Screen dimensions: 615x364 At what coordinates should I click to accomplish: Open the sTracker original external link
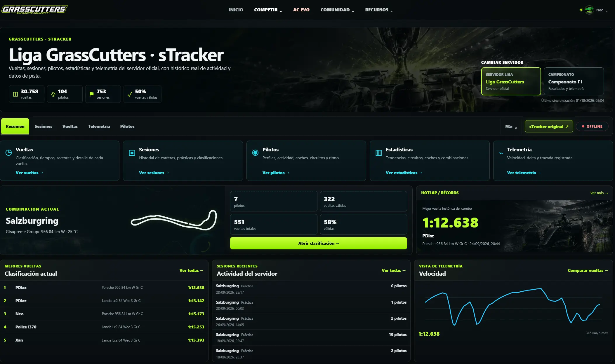549,127
